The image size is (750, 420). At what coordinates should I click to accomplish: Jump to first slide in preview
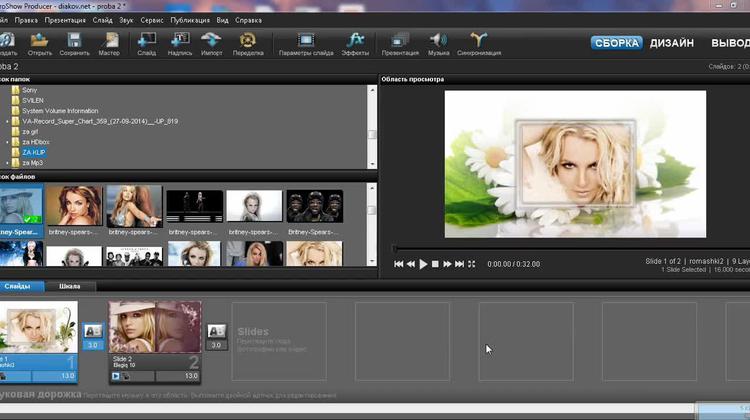[x=398, y=264]
